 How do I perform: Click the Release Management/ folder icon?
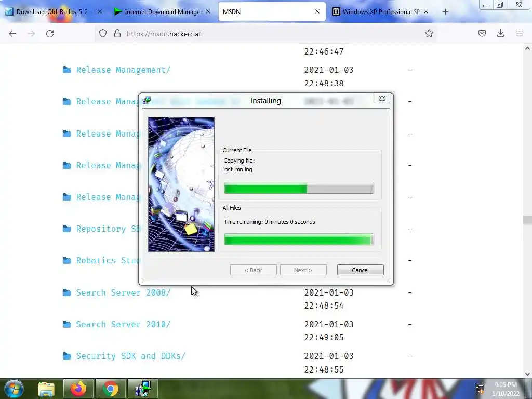[x=67, y=70]
